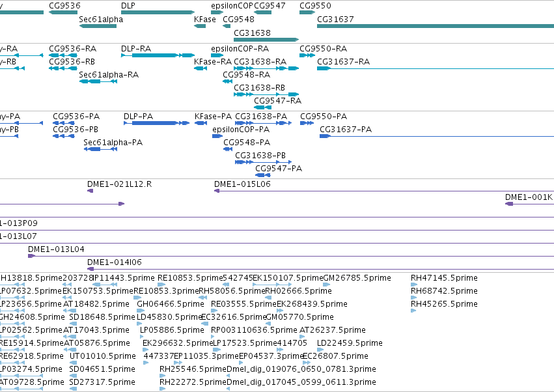Select the AT26237.5prime EST label
The image size is (554, 392).
[333, 330]
